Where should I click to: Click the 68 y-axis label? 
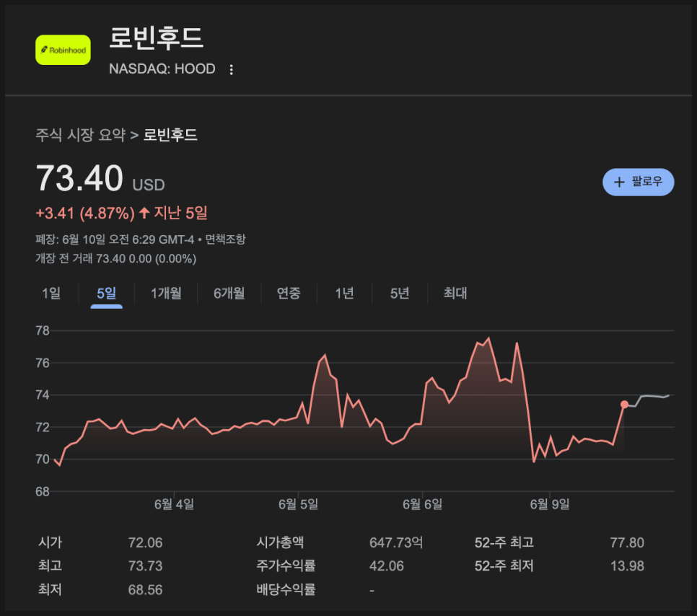pos(43,491)
